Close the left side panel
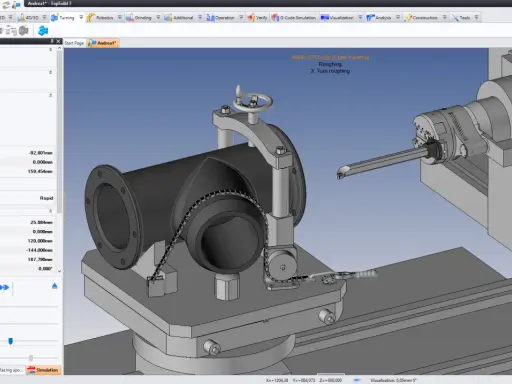The height and width of the screenshot is (384, 512). coord(58,41)
